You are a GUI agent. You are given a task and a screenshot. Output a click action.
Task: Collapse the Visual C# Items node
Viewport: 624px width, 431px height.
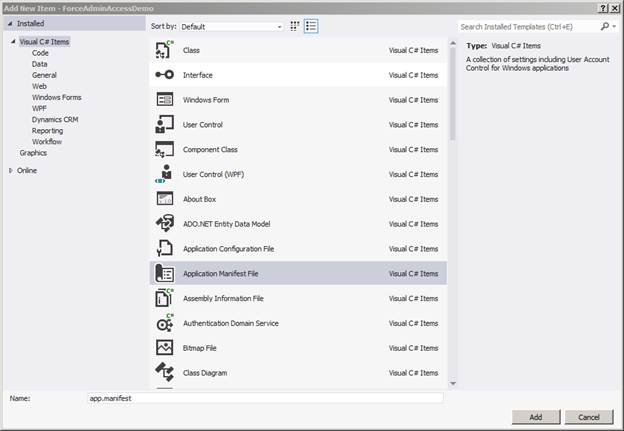[x=12, y=42]
